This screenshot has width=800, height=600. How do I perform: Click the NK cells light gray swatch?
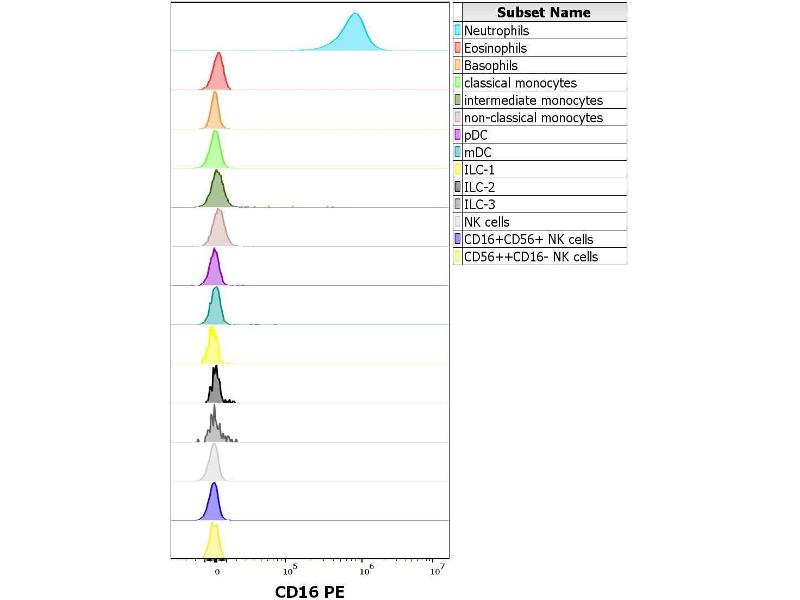(x=458, y=221)
